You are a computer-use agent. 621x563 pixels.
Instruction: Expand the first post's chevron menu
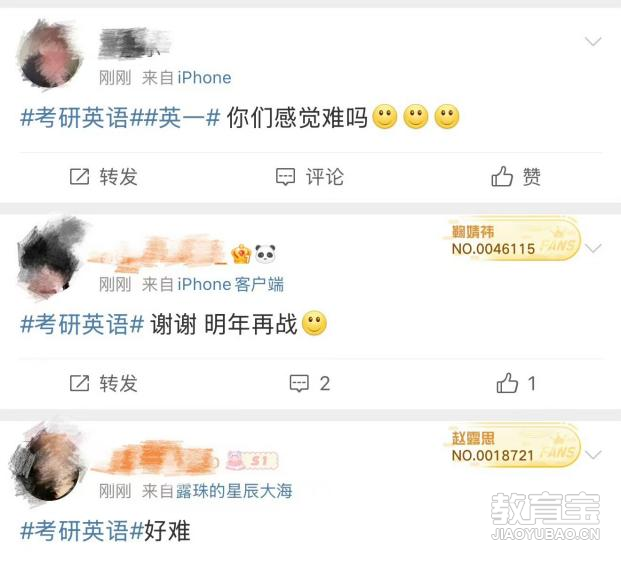click(593, 41)
